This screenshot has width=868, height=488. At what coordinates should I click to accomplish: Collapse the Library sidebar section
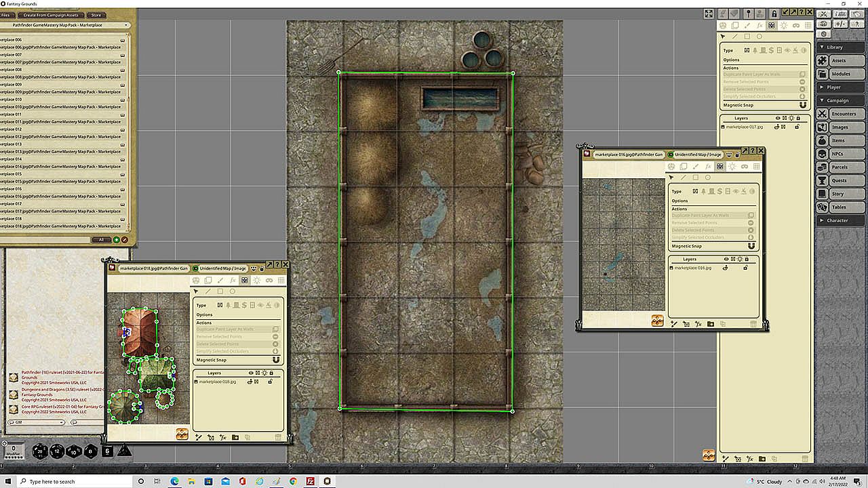841,47
